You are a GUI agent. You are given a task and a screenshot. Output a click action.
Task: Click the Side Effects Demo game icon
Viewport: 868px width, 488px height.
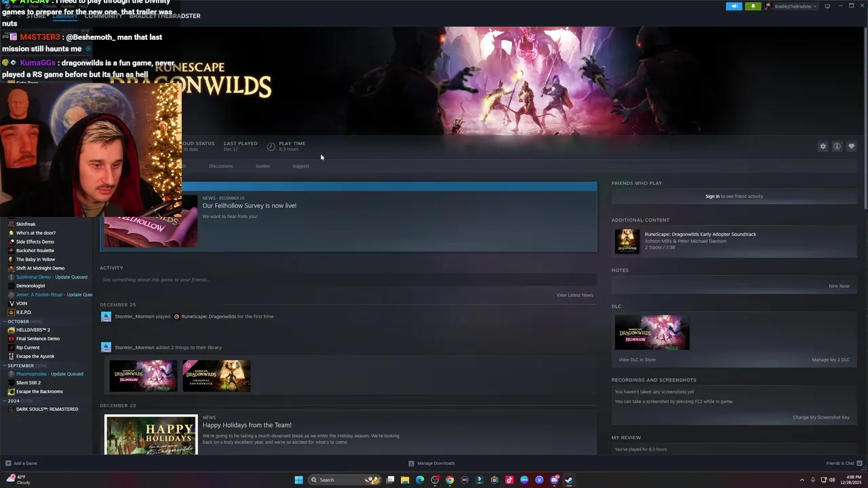click(11, 242)
